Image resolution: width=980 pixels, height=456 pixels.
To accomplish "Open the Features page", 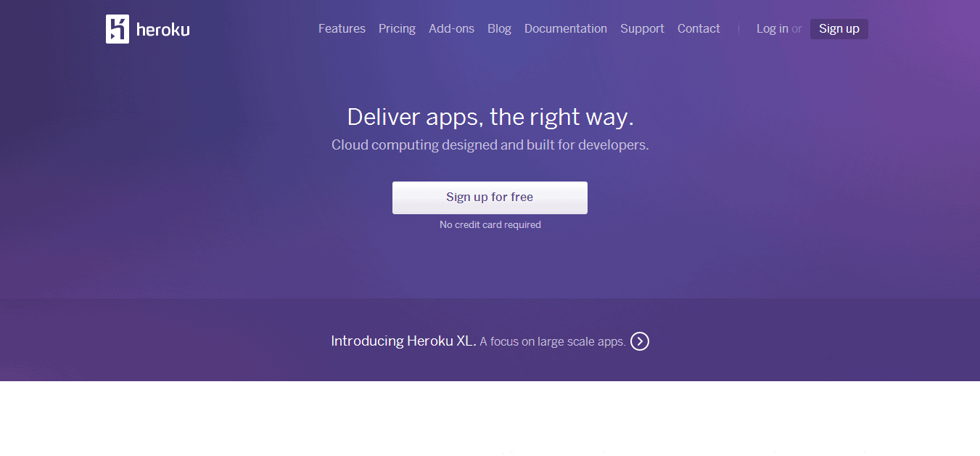I will click(x=342, y=29).
